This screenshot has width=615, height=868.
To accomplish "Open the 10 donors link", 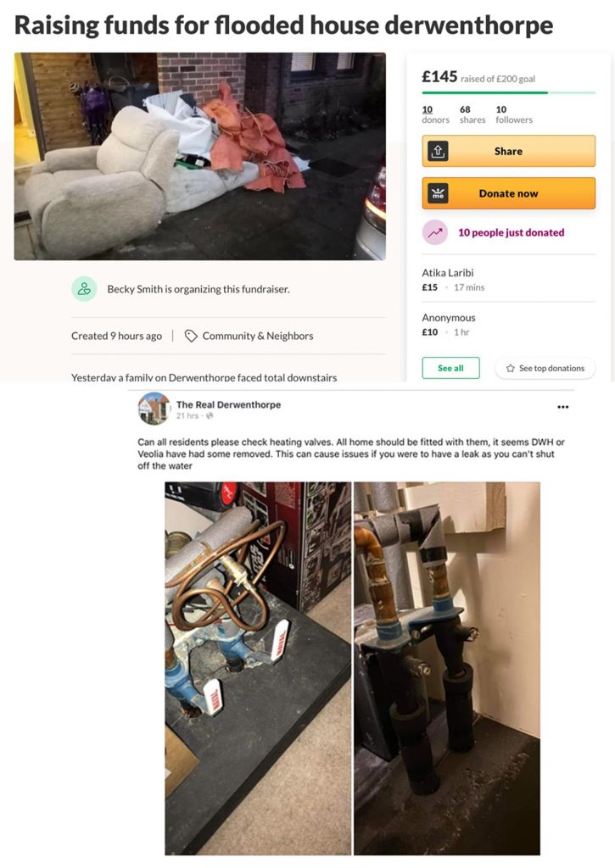I will (x=435, y=114).
